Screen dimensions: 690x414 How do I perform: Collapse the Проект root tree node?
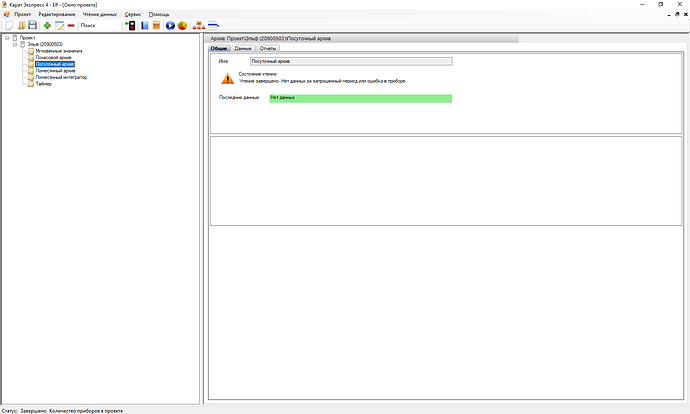click(x=7, y=37)
